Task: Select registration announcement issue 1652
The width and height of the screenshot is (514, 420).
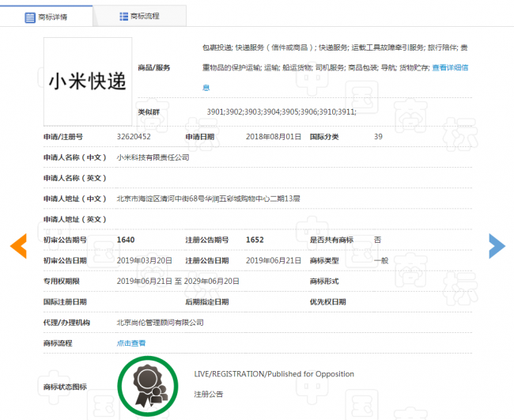Action: click(x=255, y=240)
